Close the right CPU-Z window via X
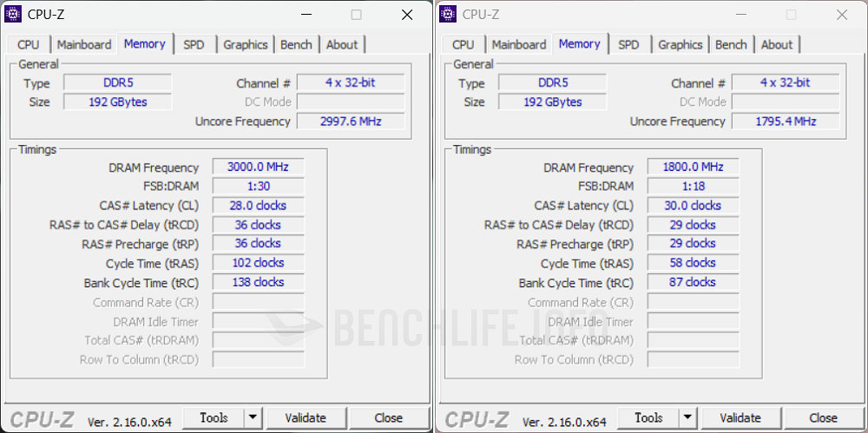Screen dimensions: 868x433 (x=842, y=15)
